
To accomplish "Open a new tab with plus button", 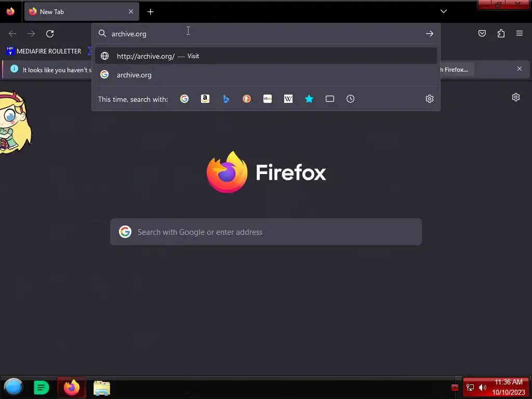I will click(x=150, y=12).
